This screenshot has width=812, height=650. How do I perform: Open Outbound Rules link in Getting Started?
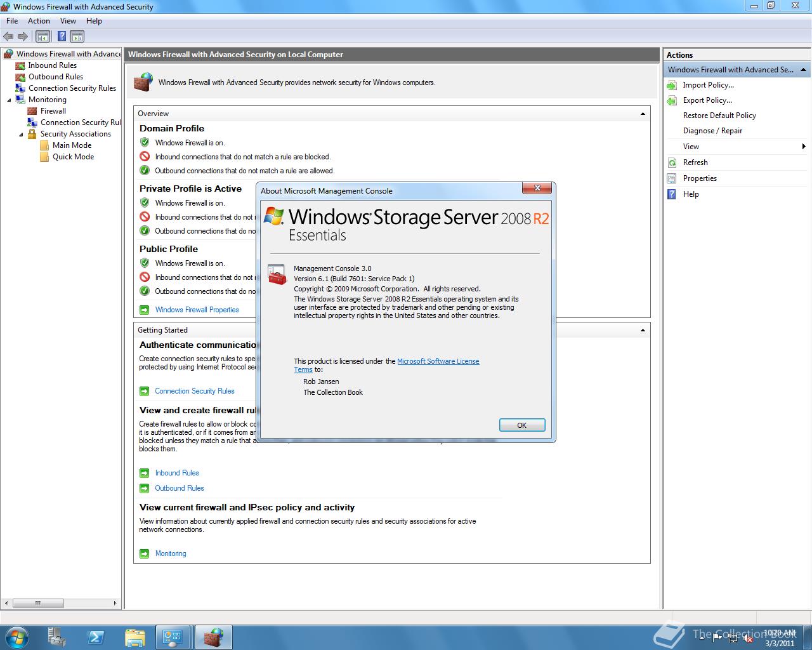180,488
